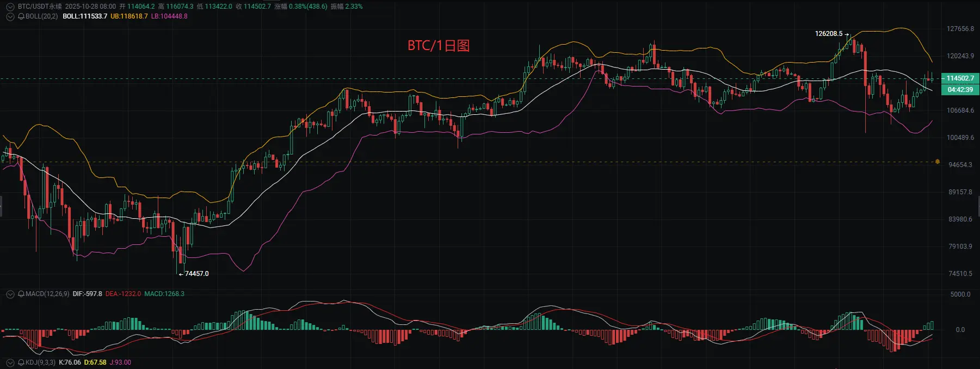Collapse the BTC/USDT main chart legend chevron
The image size is (980, 369).
coord(10,7)
